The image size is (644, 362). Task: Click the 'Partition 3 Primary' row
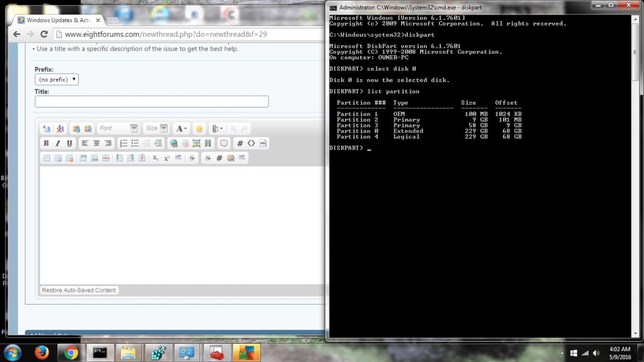coord(429,125)
